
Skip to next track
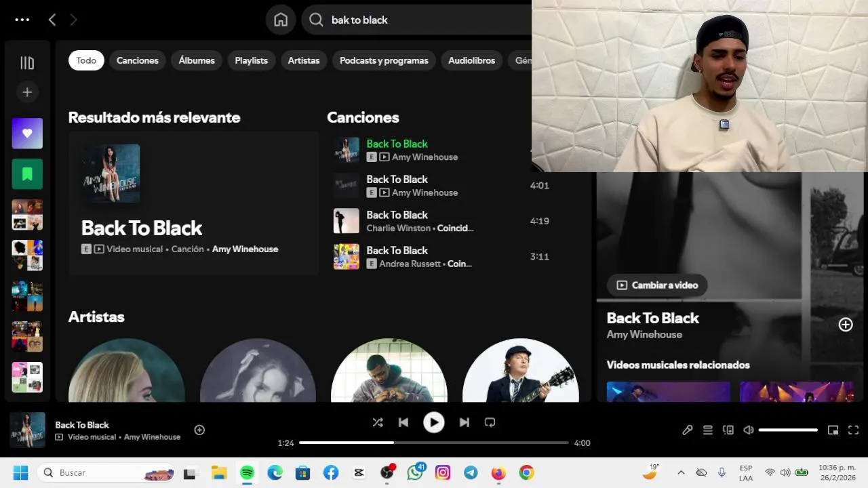[x=464, y=422]
